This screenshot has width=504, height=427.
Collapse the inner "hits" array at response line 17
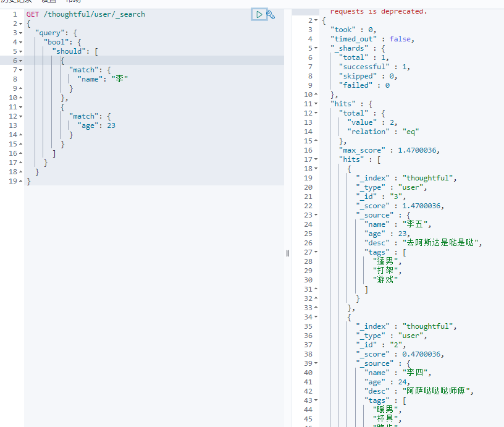[x=316, y=159]
